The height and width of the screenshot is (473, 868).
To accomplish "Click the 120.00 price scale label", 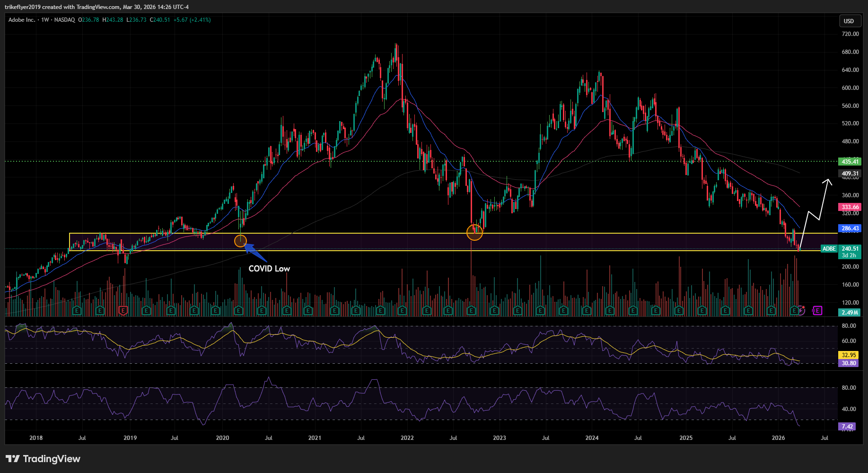I will pos(850,303).
